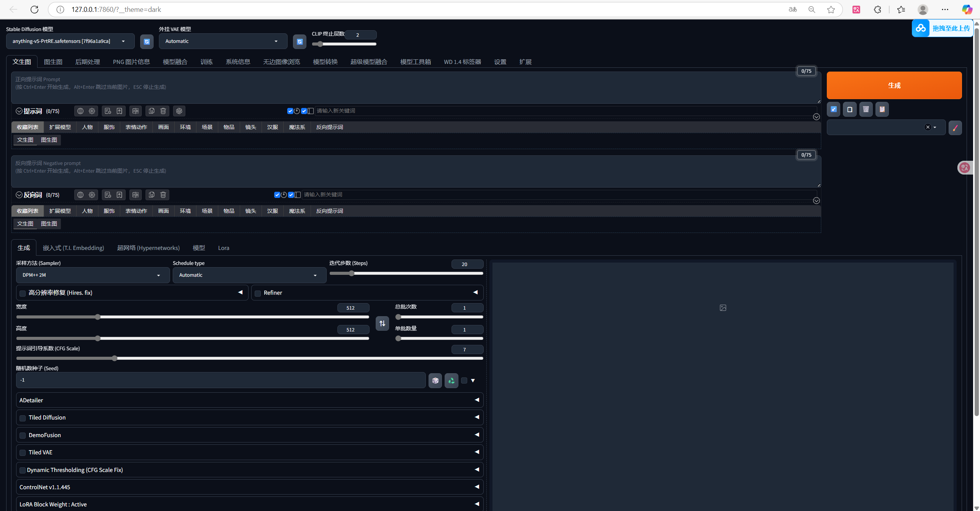Open the external VAE model dropdown
Screen dimensions: 980x511
pyautogui.click(x=223, y=41)
